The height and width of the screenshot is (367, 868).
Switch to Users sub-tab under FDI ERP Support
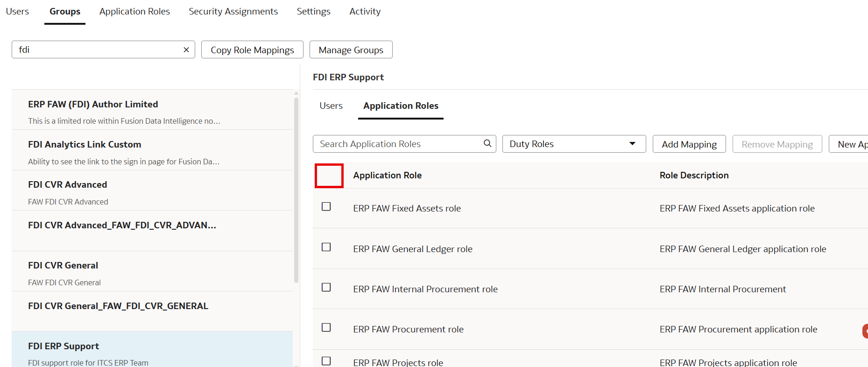click(x=331, y=106)
